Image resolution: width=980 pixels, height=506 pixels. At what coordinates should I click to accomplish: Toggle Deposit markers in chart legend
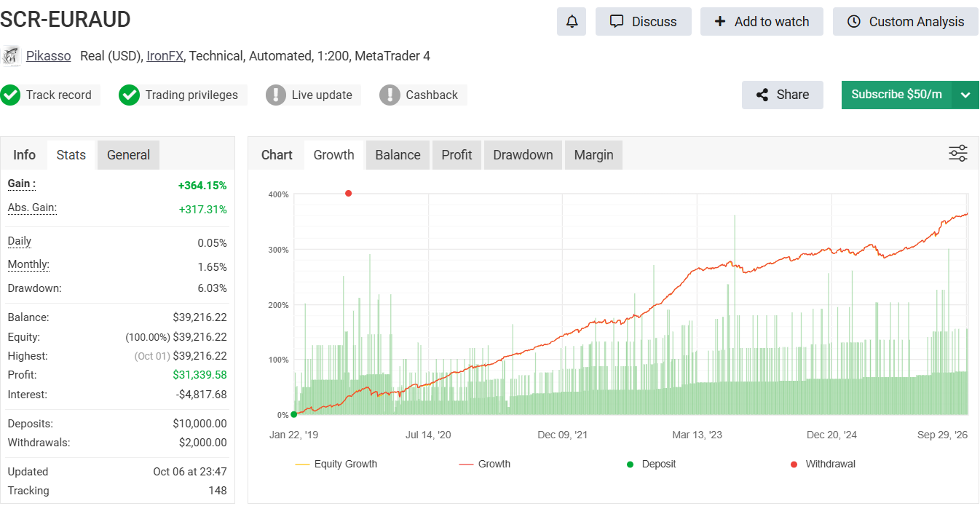651,464
